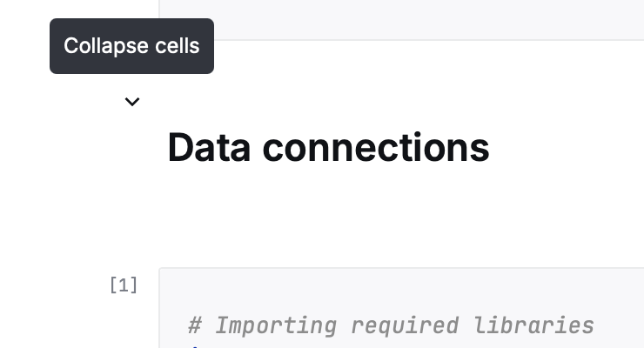Collapse the Data connections section chevron
Screen dimensions: 644x348
pos(132,102)
